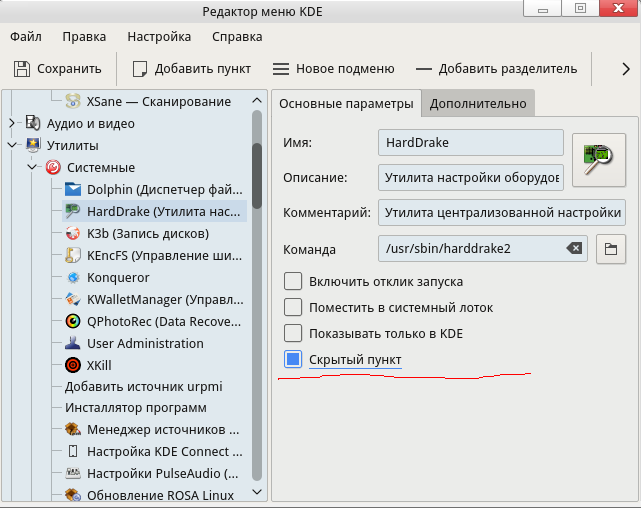The width and height of the screenshot is (641, 508).
Task: Collapse the Утилиты category
Action: coord(12,145)
